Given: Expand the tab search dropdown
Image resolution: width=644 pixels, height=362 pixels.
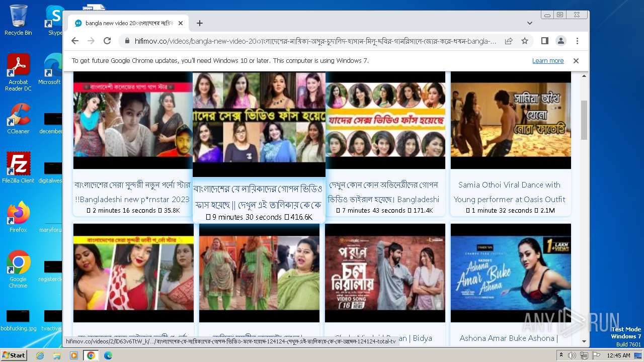Looking at the screenshot, I should point(530,23).
